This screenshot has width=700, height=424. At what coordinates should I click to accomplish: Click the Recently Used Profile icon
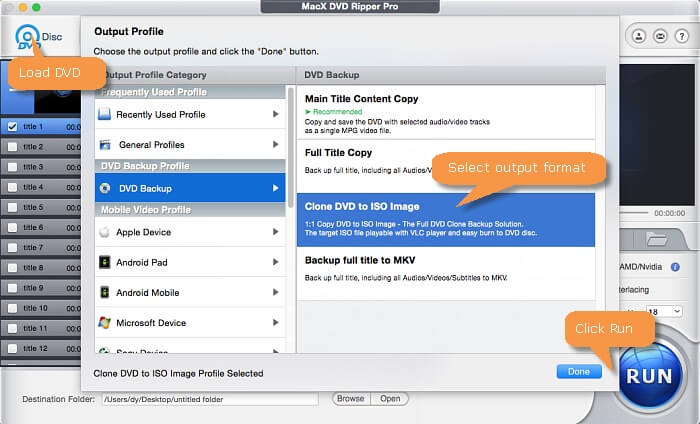click(x=104, y=114)
